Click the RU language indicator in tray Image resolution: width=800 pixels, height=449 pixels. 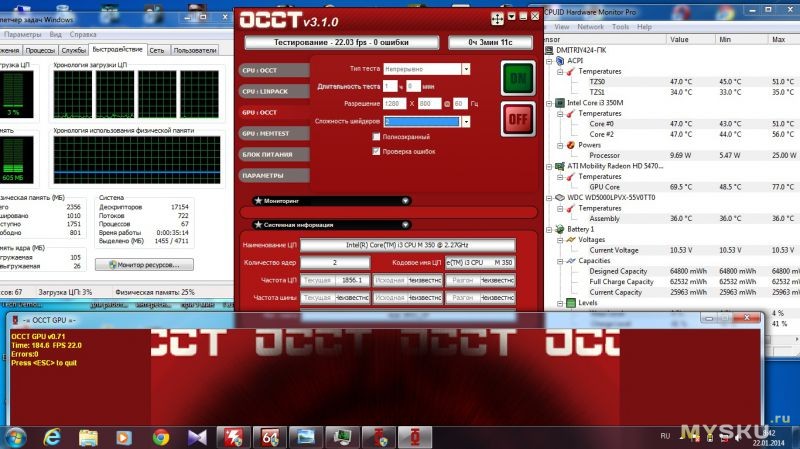pos(665,436)
